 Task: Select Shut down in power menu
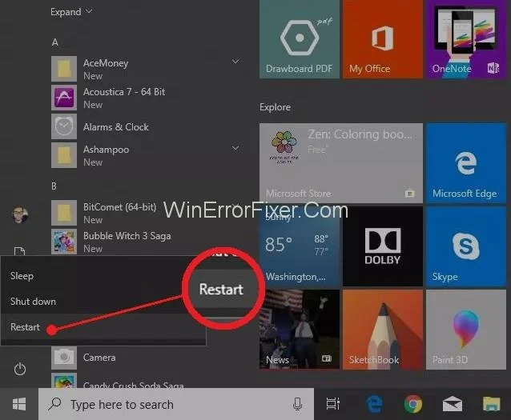(x=33, y=302)
